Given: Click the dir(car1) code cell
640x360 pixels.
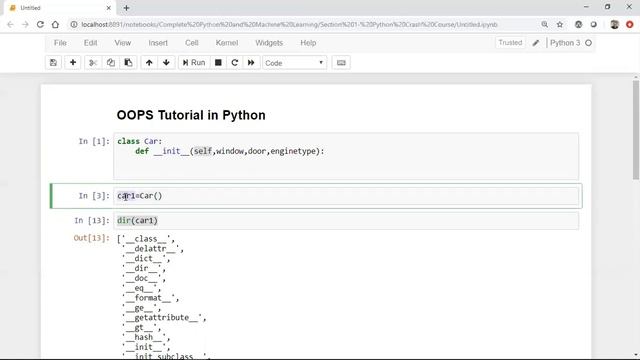Looking at the screenshot, I should tap(346, 221).
